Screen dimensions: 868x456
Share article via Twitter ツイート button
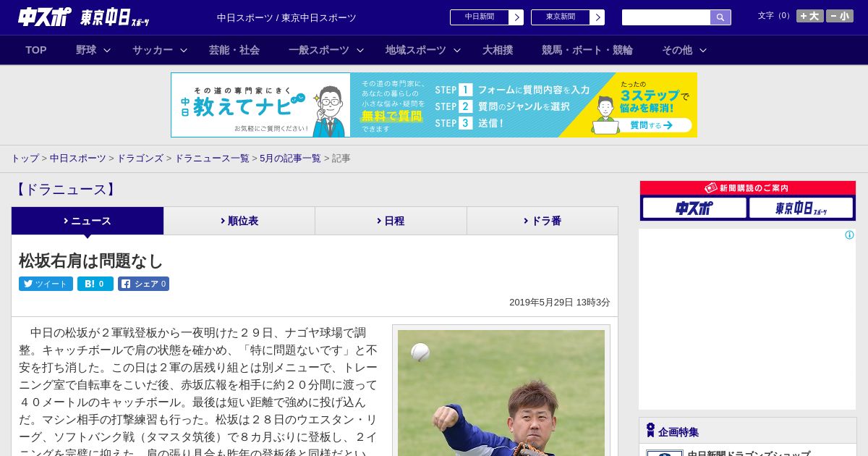pyautogui.click(x=46, y=284)
